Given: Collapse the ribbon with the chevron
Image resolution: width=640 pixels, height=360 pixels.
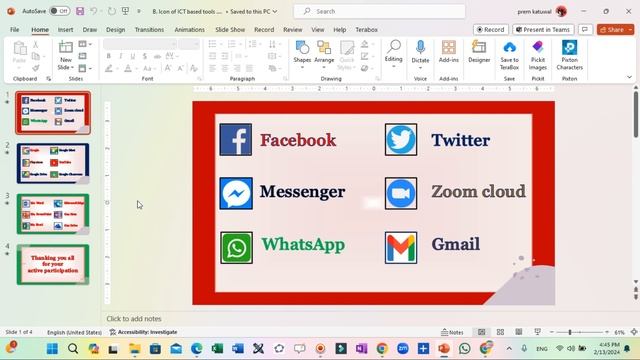Looking at the screenshot, I should 629,77.
